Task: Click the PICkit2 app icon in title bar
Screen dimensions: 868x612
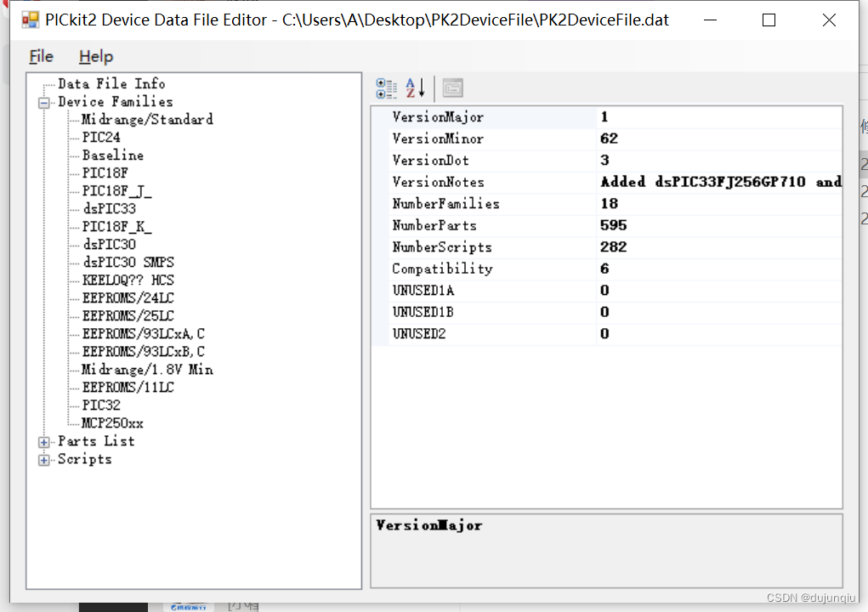Action: (x=30, y=20)
